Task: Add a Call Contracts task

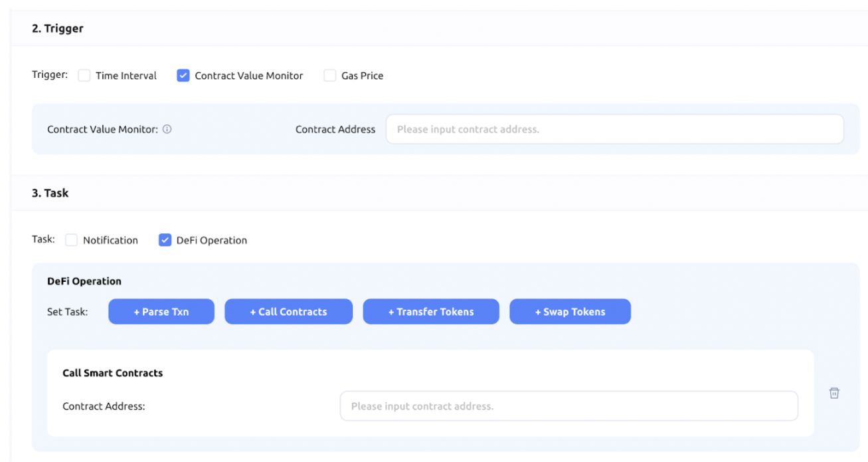Action: pos(288,312)
